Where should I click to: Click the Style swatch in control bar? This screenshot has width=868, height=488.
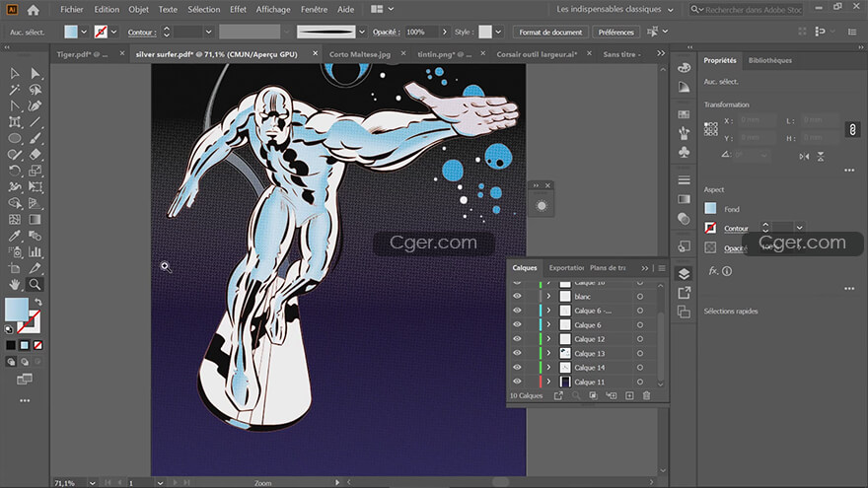coord(485,33)
